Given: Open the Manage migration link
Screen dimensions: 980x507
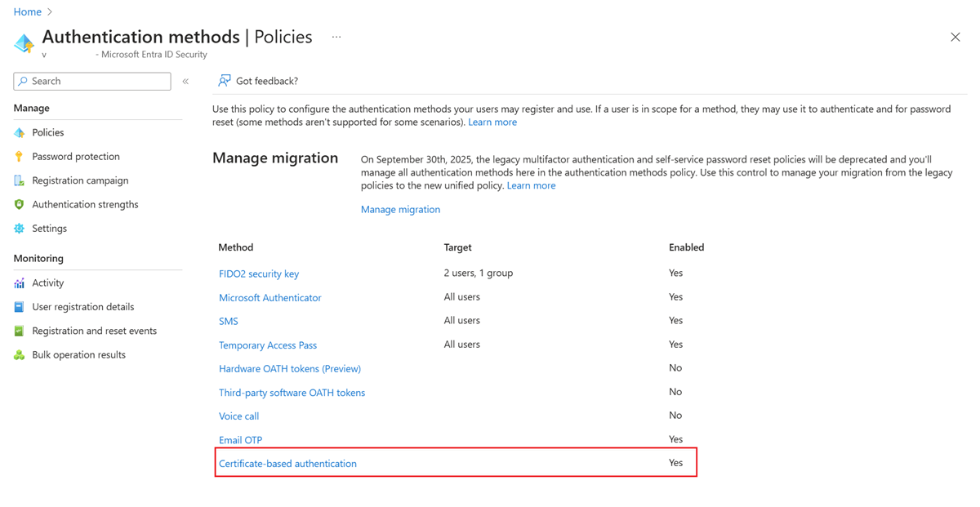Looking at the screenshot, I should pos(400,210).
